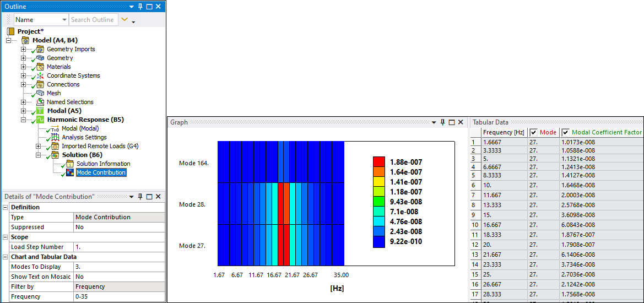Click the red 1.88e-007 legend swatch
Screen dimensions: 644x303
pos(378,161)
